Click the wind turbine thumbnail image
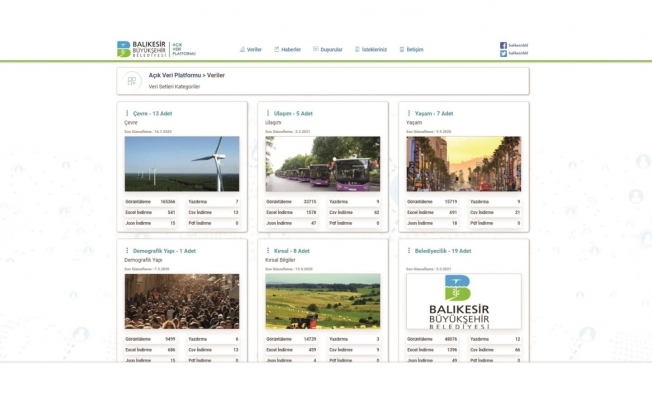 point(182,164)
